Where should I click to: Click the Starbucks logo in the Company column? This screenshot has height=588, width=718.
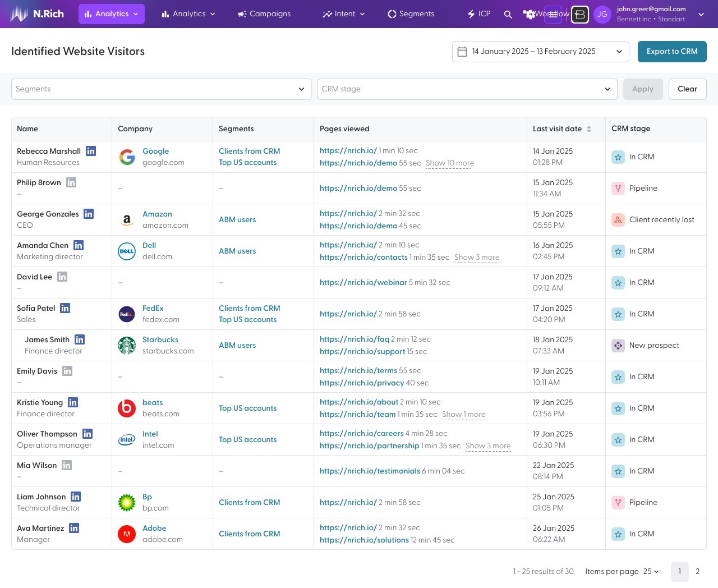[127, 346]
